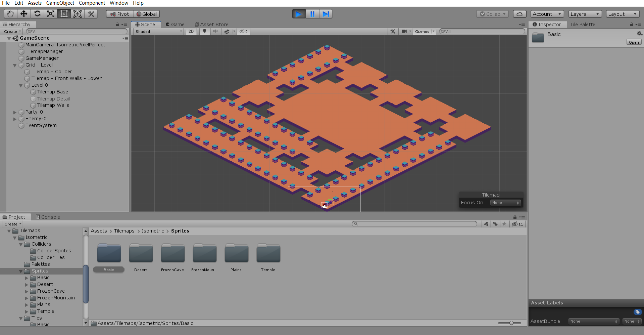Open the GameObject menu

(60, 3)
